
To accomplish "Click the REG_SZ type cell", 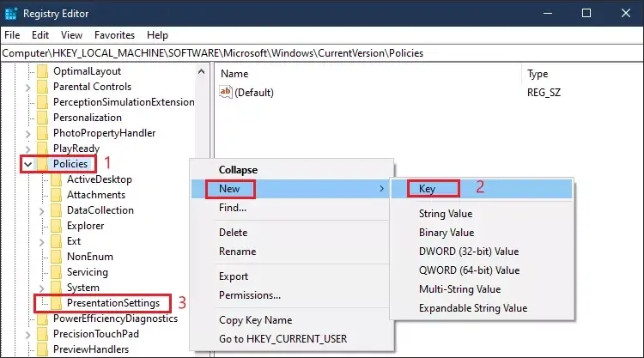I will pyautogui.click(x=544, y=93).
